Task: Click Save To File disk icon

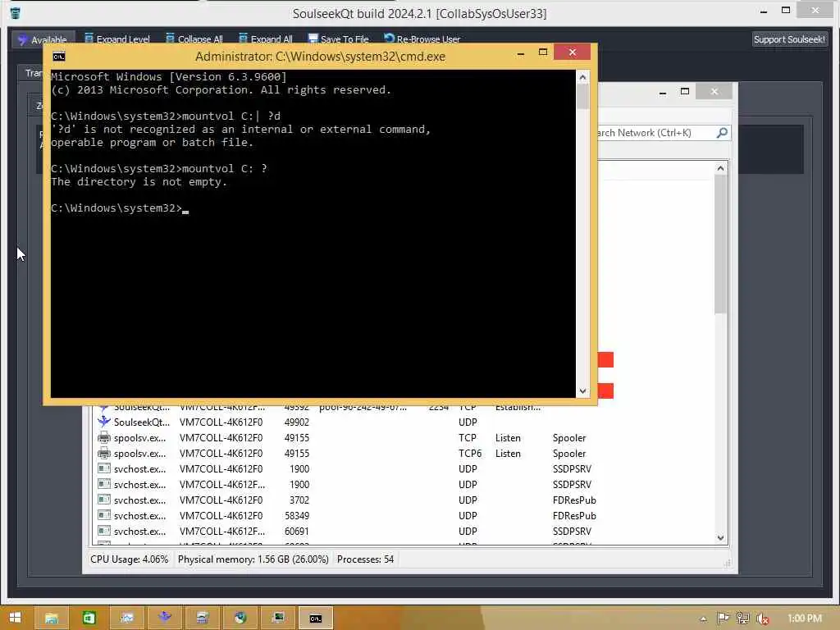Action: tap(313, 38)
